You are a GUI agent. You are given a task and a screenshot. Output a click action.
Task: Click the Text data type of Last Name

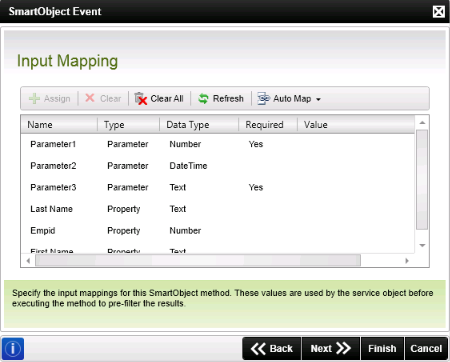click(178, 209)
